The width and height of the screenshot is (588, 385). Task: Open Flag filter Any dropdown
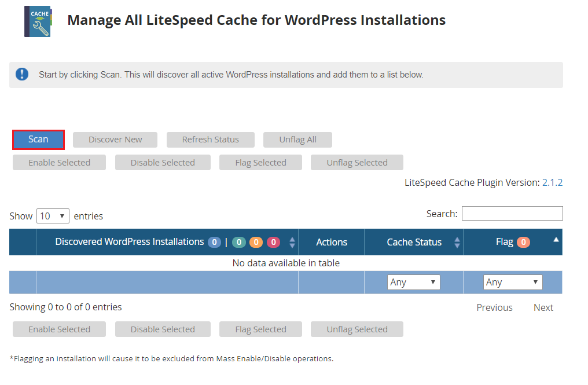coord(513,282)
